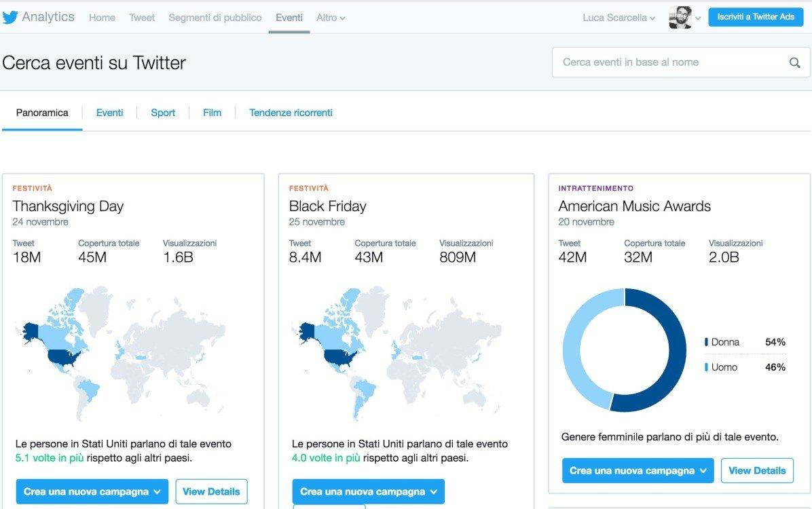Click the 8.4M Tweet value
This screenshot has width=812, height=509.
[305, 257]
